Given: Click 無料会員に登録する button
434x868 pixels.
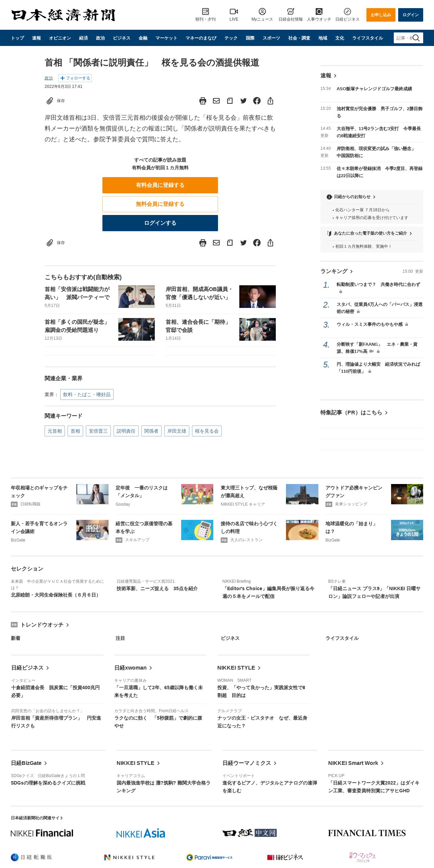Looking at the screenshot, I should click(x=160, y=204).
